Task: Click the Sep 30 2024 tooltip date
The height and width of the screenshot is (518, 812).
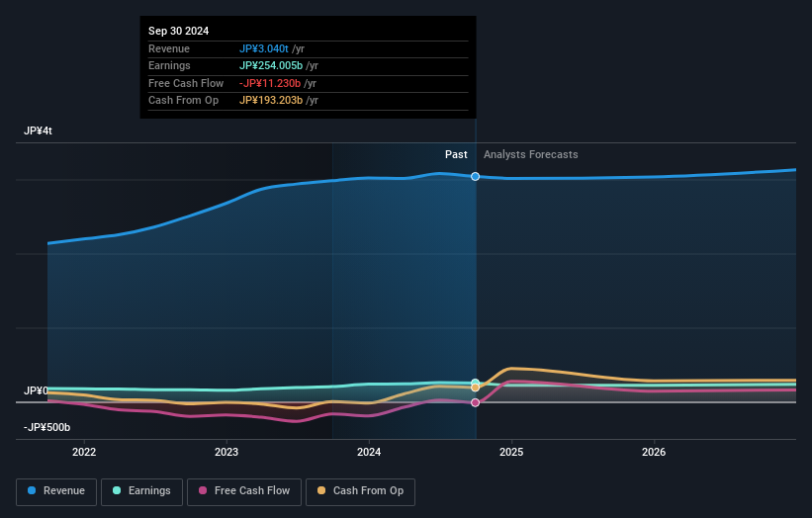Action: coord(178,31)
